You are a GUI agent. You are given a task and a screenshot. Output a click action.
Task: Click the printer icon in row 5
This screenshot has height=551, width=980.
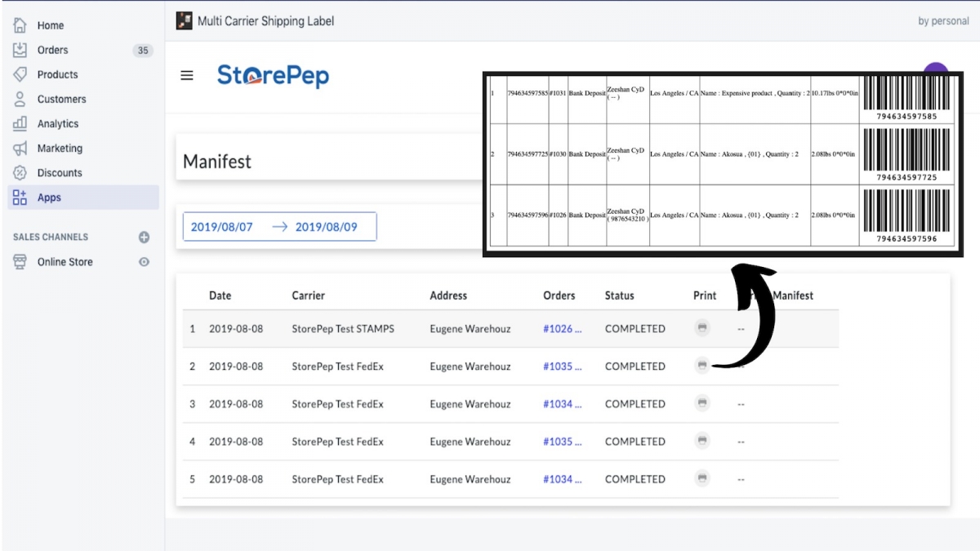click(x=702, y=478)
